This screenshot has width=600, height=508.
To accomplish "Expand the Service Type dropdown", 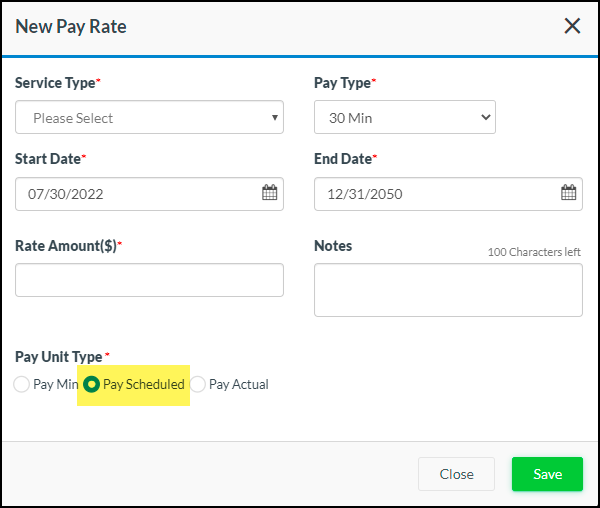I will 149,118.
